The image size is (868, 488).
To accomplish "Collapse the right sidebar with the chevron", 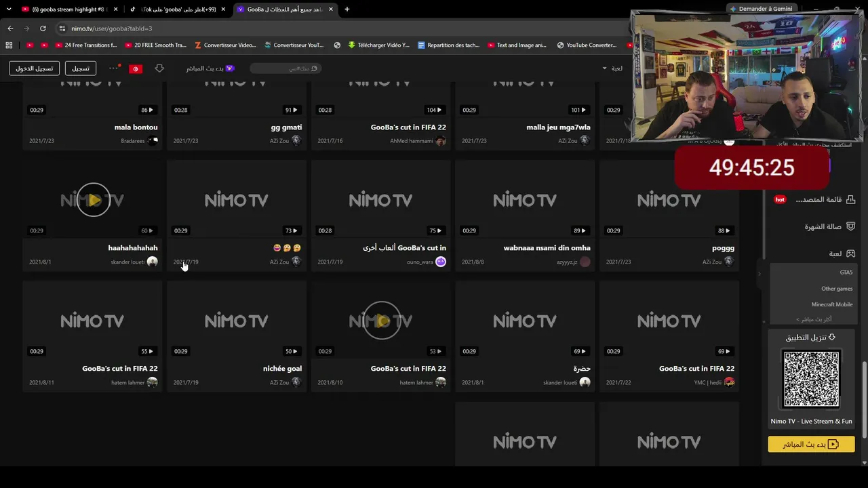I will (x=759, y=273).
